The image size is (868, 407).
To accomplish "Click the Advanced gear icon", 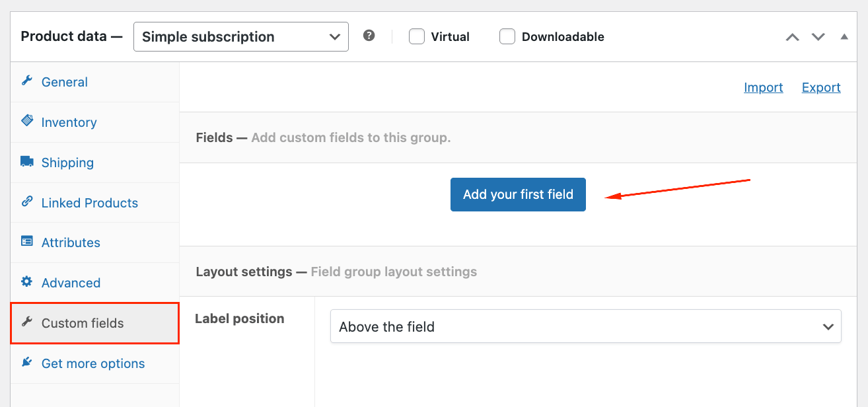I will (x=26, y=281).
